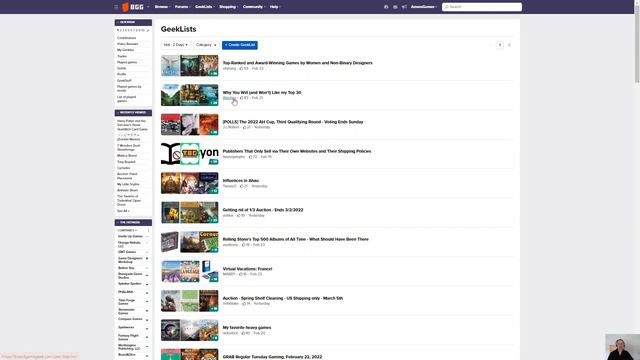Collapse The Hotness panel header
This screenshot has height=360, width=640.
(x=133, y=222)
